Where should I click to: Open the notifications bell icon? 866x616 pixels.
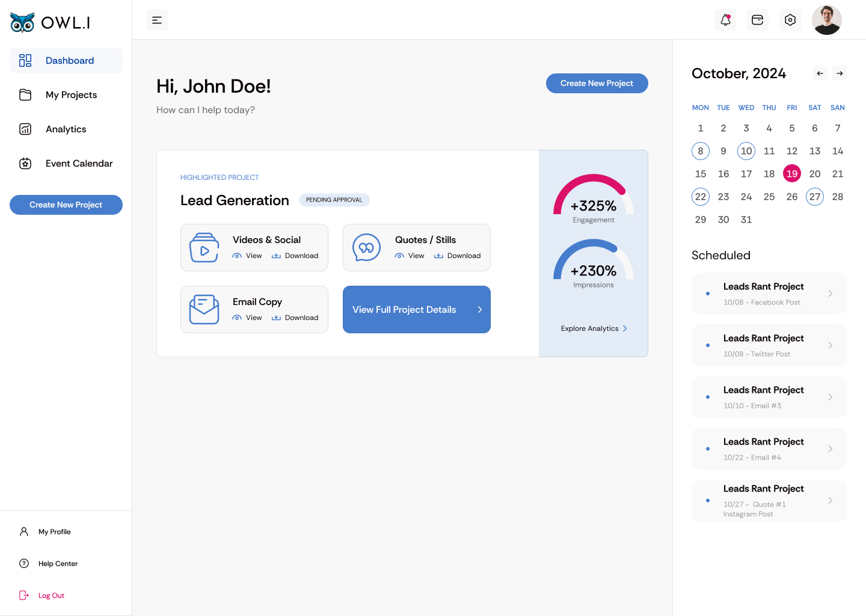click(x=725, y=20)
